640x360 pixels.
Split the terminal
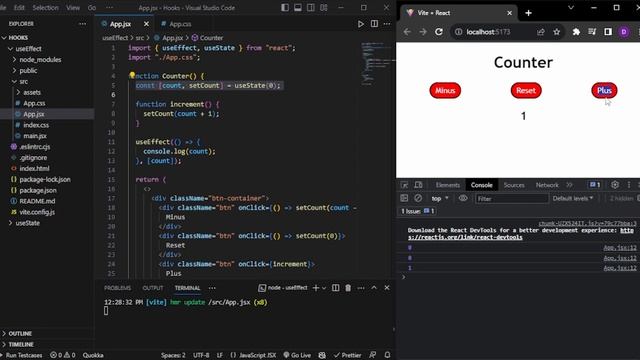coord(335,288)
